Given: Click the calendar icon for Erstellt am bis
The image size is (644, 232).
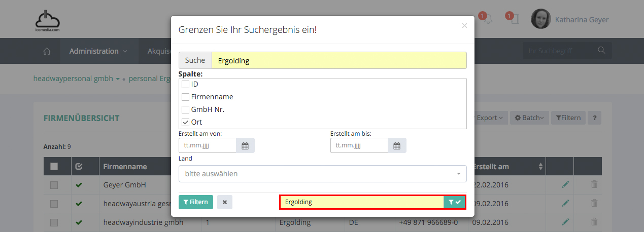Looking at the screenshot, I should pyautogui.click(x=397, y=146).
